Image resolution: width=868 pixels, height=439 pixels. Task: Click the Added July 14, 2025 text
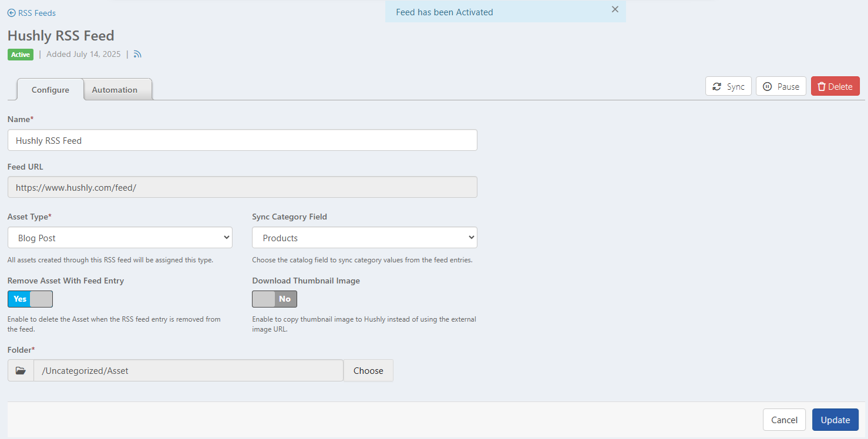[x=83, y=55]
